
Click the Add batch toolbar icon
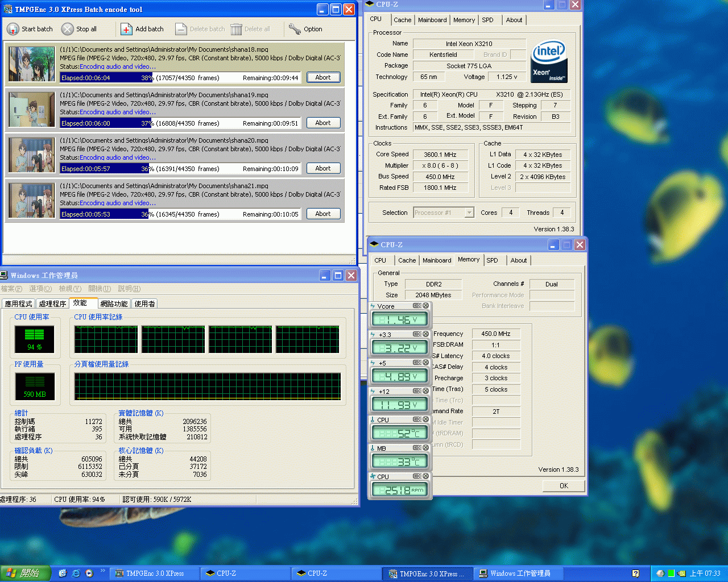(x=126, y=29)
